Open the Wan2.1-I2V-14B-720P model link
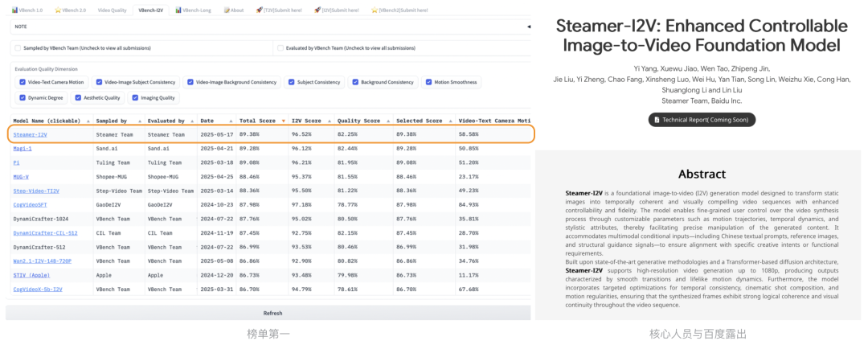Image resolution: width=868 pixels, height=345 pixels. coord(42,261)
